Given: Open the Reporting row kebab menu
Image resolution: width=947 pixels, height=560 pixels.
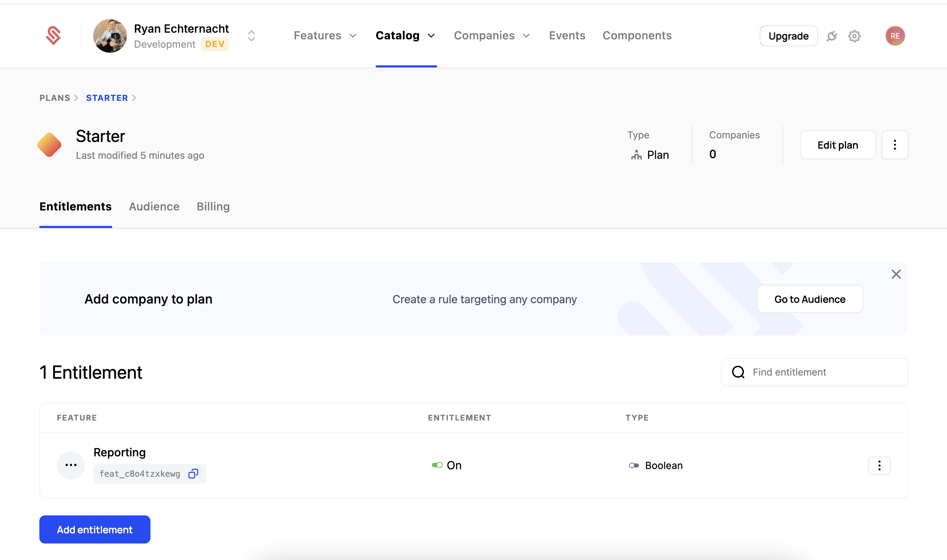Looking at the screenshot, I should tap(879, 465).
